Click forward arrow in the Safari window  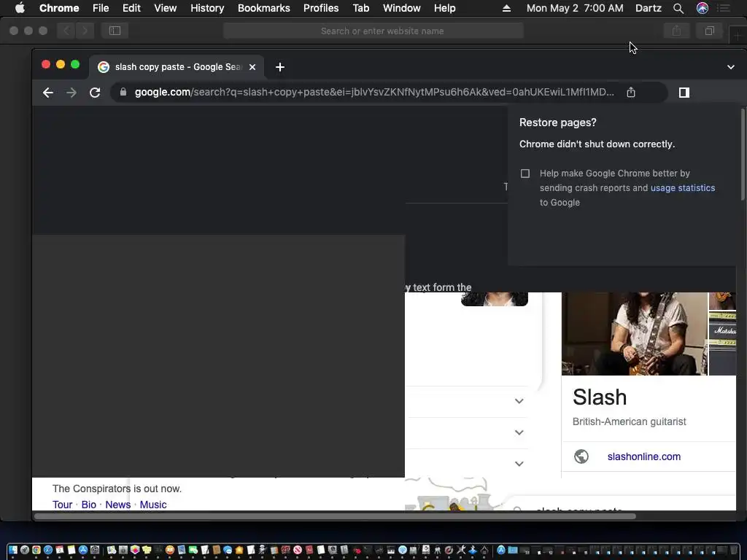point(85,31)
